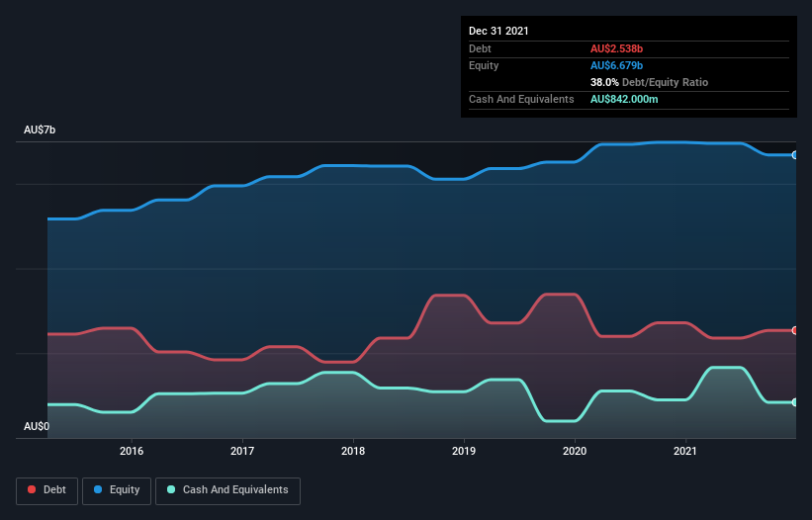The height and width of the screenshot is (520, 812).
Task: Click the AU$6.679b equity value
Action: point(617,65)
